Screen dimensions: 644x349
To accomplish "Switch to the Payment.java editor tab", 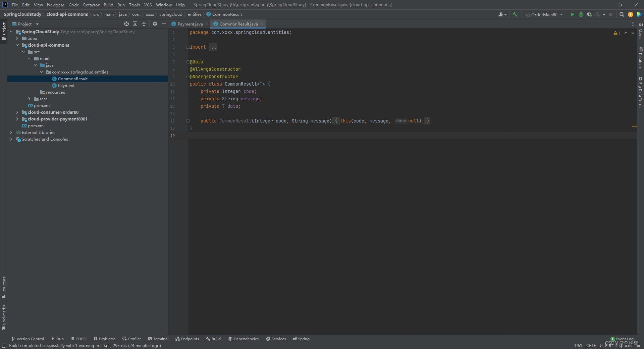I will (x=190, y=24).
